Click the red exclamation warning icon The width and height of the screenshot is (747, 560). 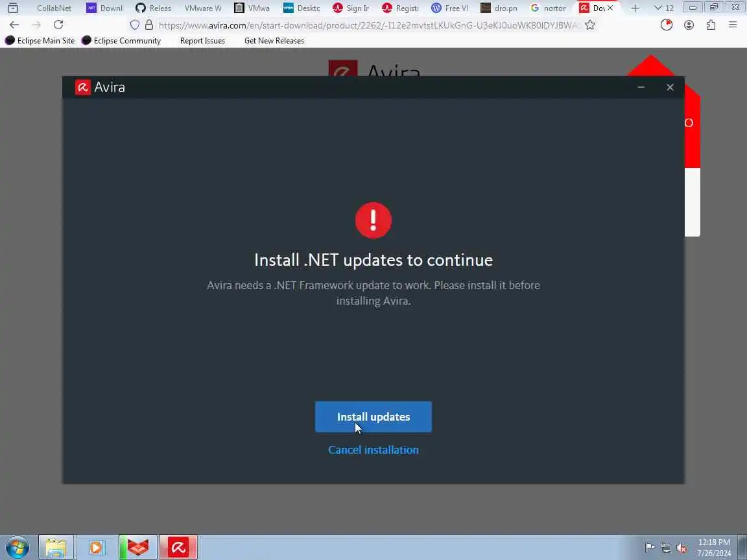(373, 220)
